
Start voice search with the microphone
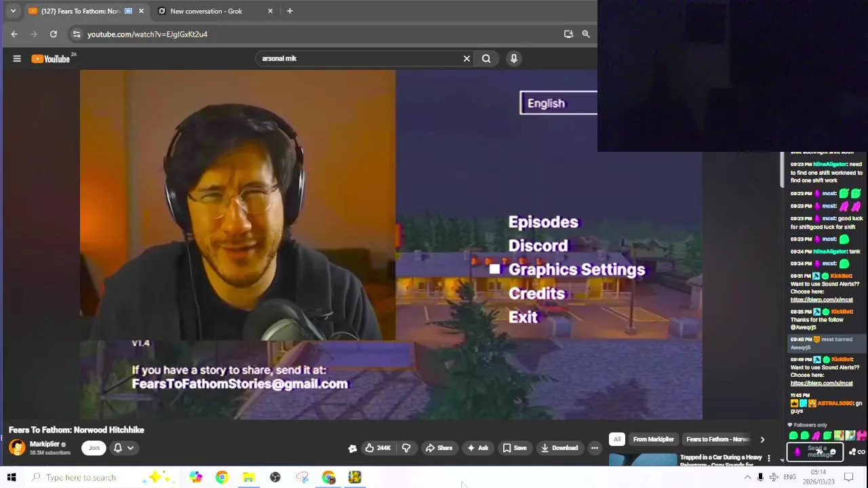pyautogui.click(x=513, y=58)
